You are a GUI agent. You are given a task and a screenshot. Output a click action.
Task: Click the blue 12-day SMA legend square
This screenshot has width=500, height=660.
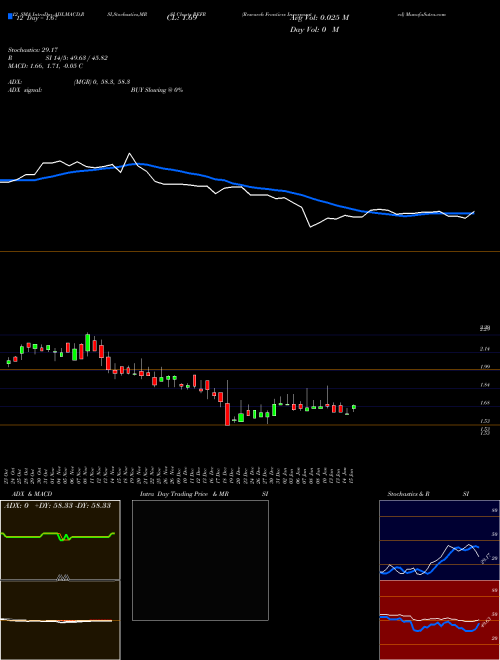pyautogui.click(x=11, y=17)
